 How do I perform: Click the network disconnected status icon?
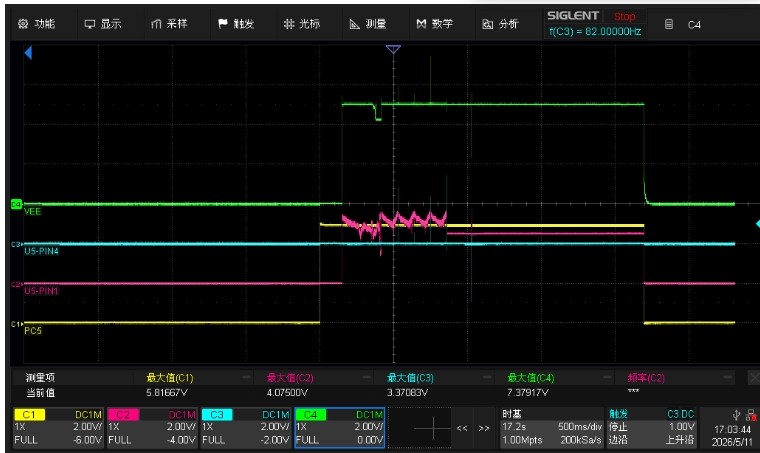click(752, 415)
